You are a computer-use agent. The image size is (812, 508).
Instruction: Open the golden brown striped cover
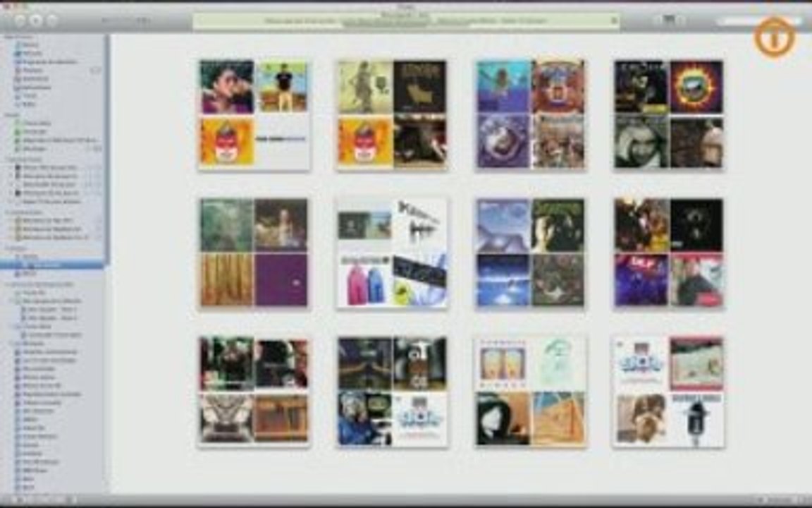pyautogui.click(x=227, y=279)
